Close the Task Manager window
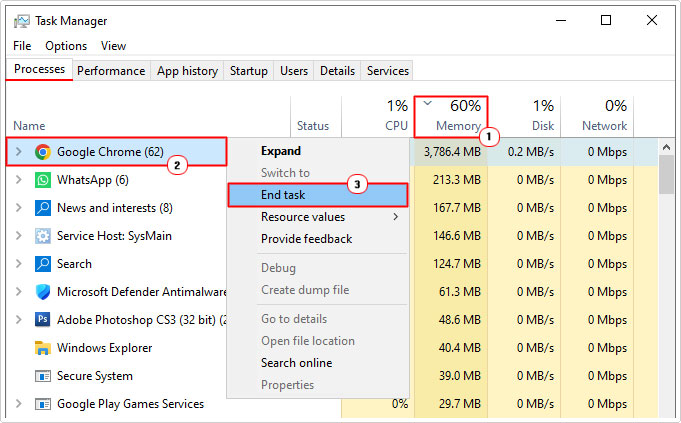 [x=651, y=20]
